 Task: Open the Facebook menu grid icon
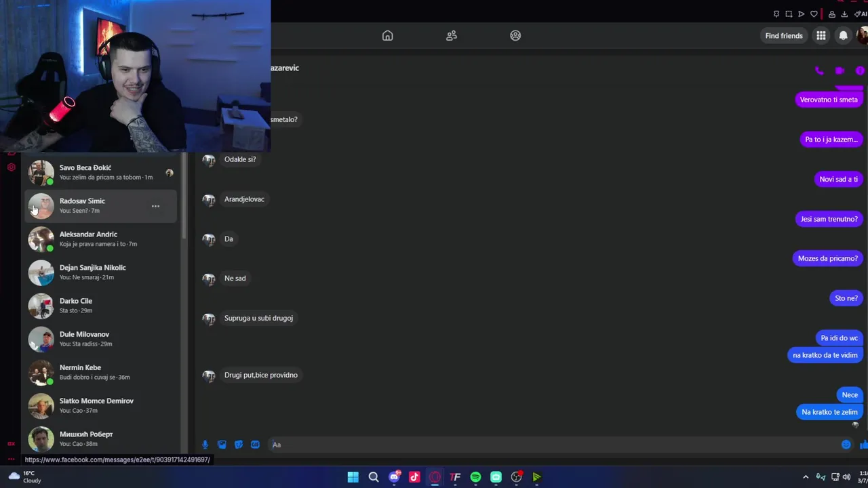click(x=821, y=36)
